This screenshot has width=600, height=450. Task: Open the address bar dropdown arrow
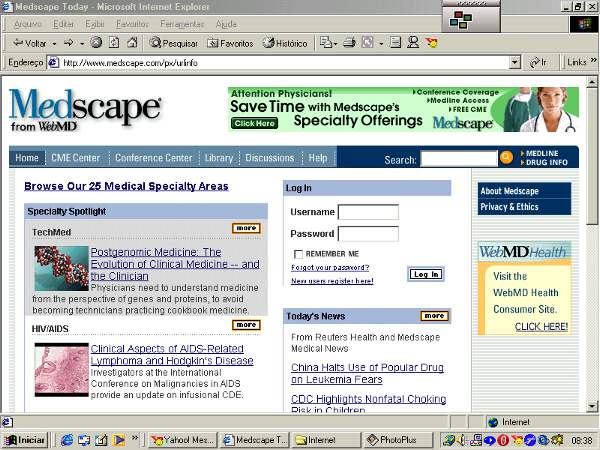tap(515, 62)
